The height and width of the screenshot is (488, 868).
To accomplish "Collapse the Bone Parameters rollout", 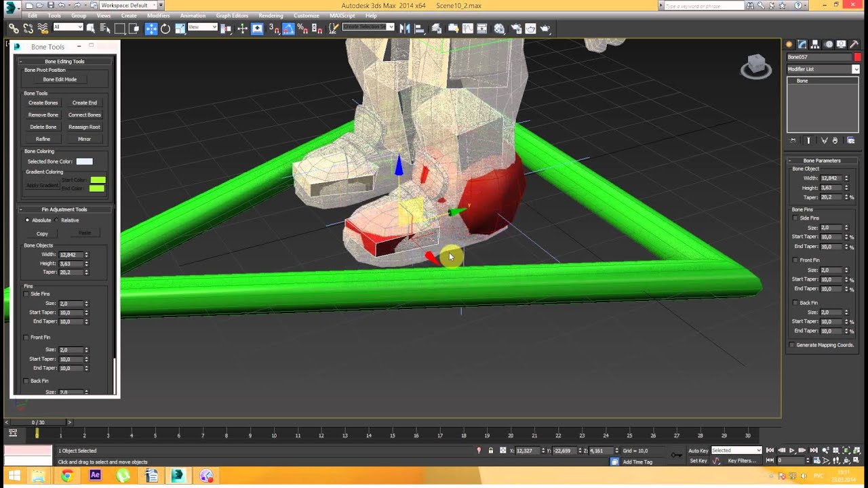I will click(822, 161).
